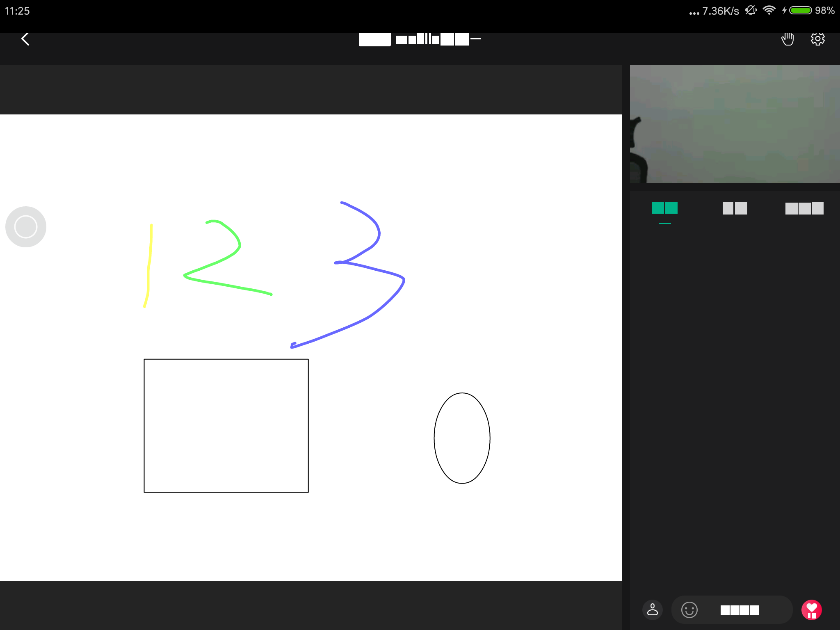Switch to the third three-character tab

coord(804,208)
